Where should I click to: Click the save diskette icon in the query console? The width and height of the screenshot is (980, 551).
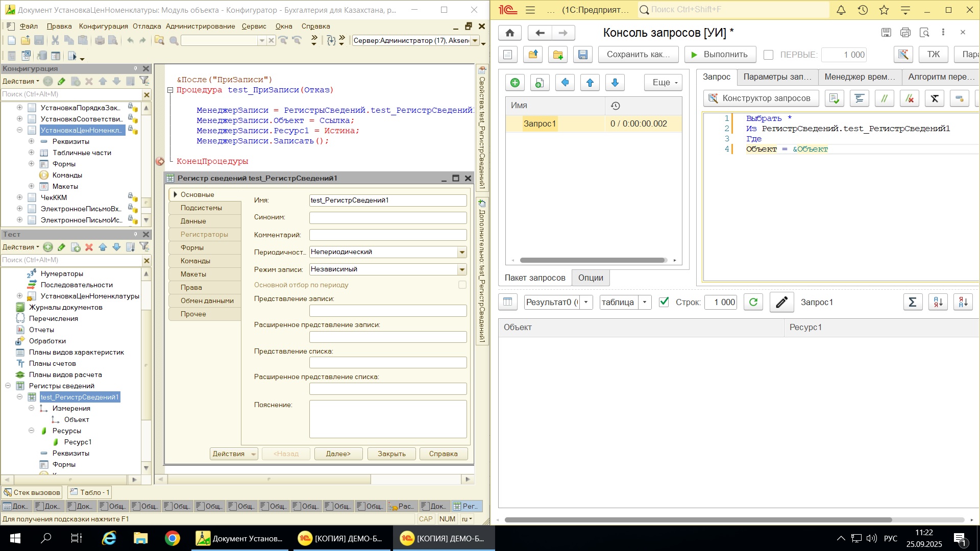583,55
